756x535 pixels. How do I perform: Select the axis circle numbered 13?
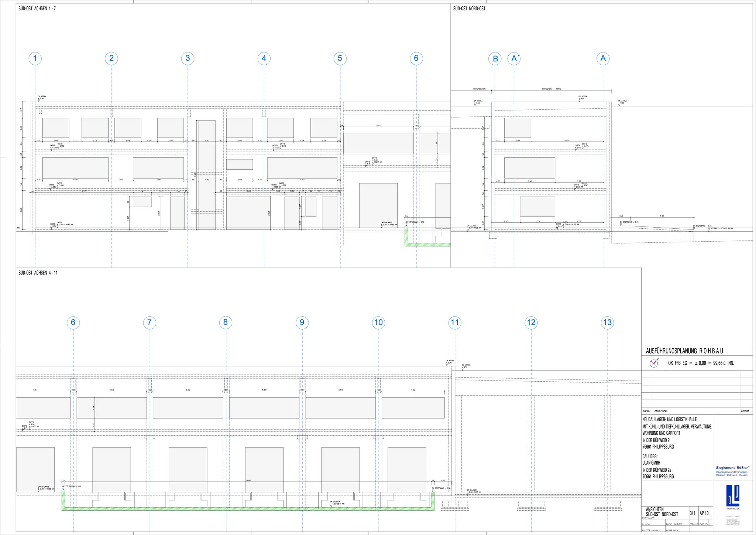pos(607,323)
